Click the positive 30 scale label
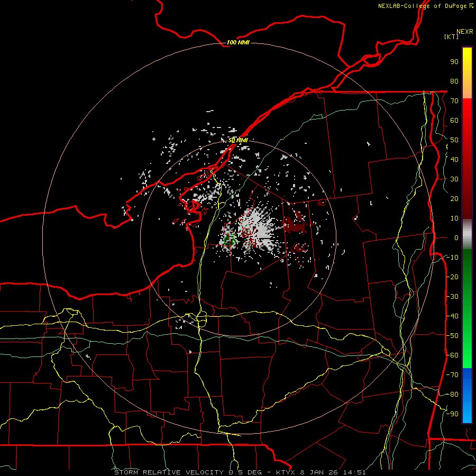 click(454, 179)
